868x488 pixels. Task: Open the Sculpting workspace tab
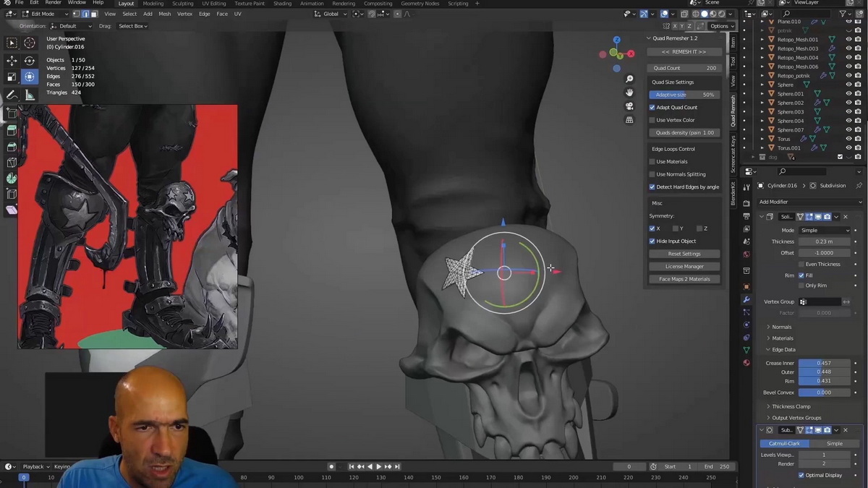(x=182, y=4)
